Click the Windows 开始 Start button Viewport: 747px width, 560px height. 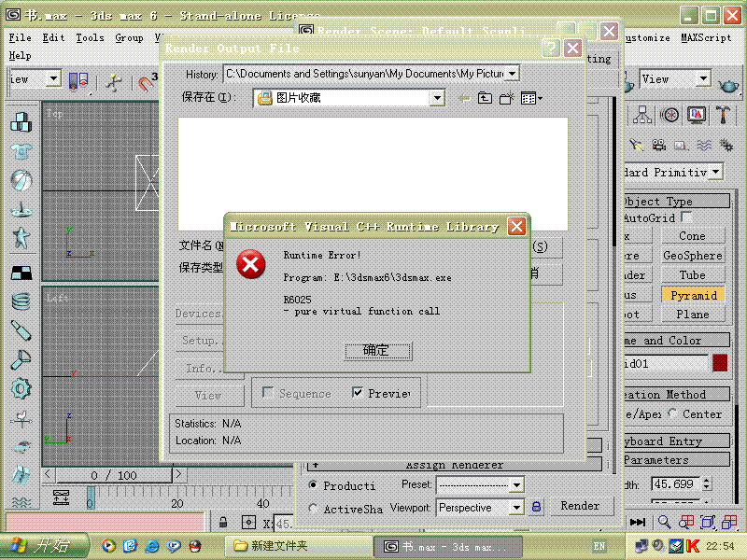click(x=43, y=546)
